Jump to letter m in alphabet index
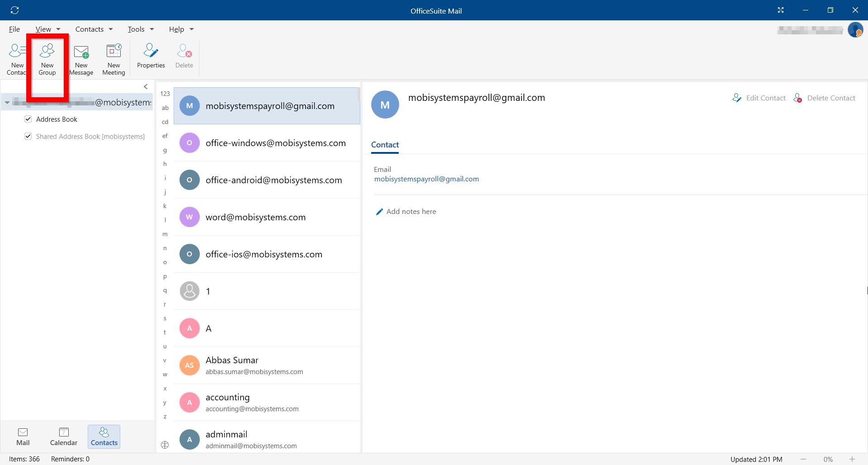This screenshot has width=868, height=465. coord(165,234)
